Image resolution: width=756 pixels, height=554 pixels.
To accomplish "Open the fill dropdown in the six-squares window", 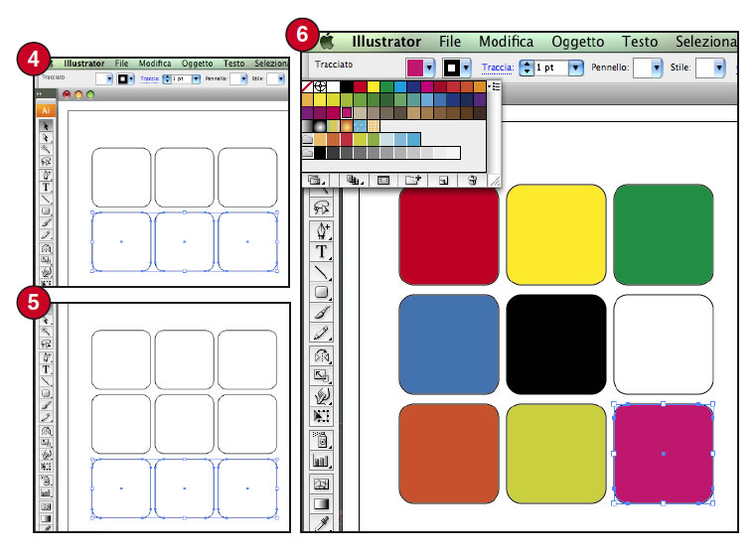I will [x=109, y=78].
